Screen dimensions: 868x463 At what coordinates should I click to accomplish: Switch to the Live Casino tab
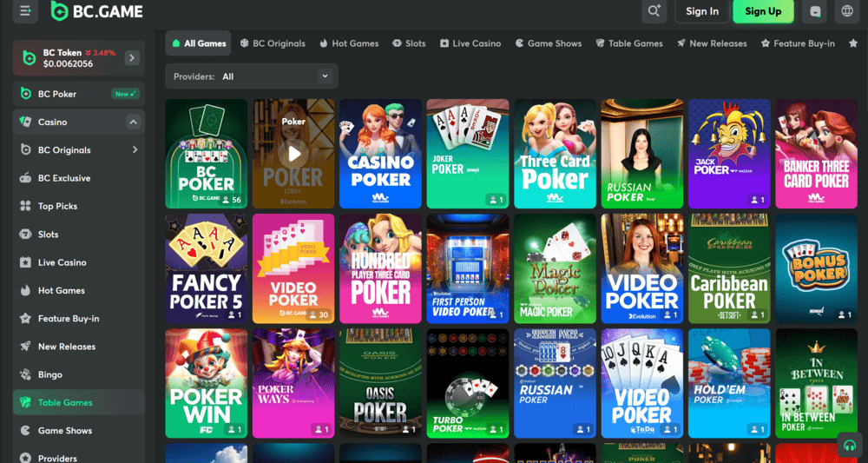[470, 43]
